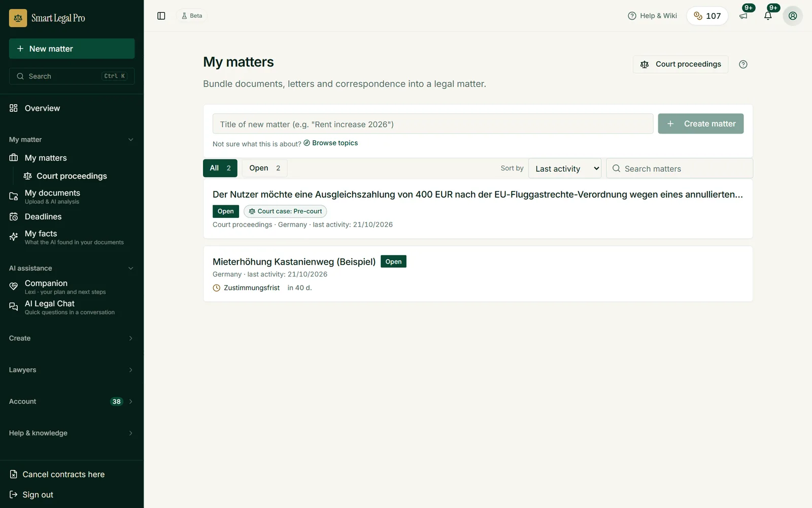Click the New matter button
The image size is (812, 508).
72,49
